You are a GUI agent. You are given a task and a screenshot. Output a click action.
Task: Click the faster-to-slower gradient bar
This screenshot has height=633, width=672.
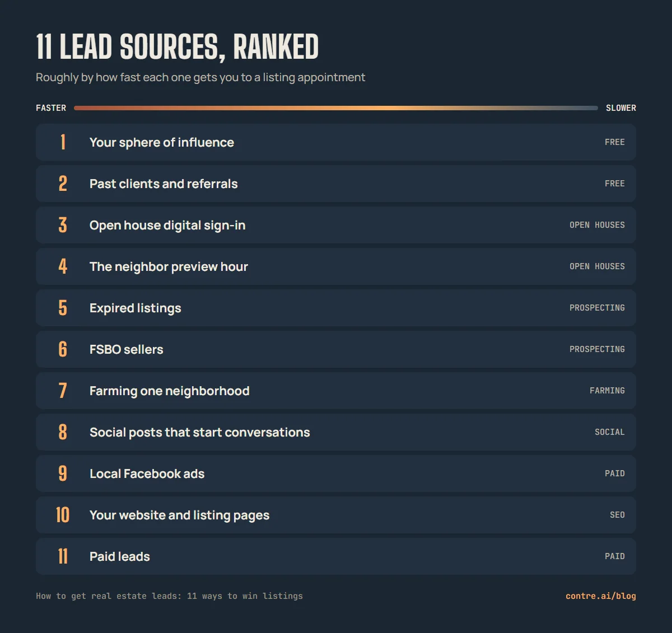click(x=336, y=108)
